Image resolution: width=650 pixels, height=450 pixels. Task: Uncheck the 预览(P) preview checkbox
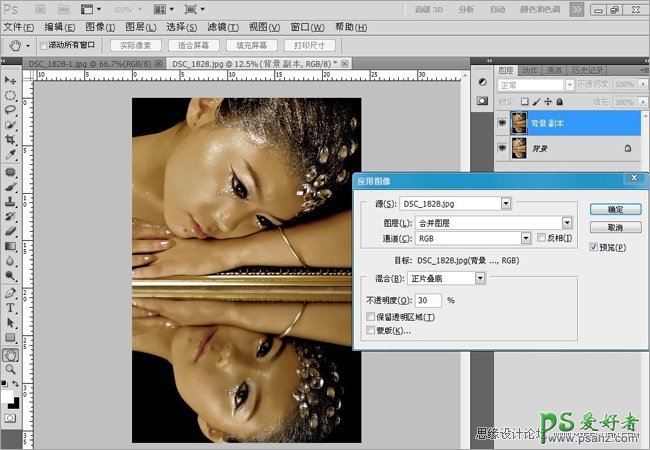(x=594, y=246)
